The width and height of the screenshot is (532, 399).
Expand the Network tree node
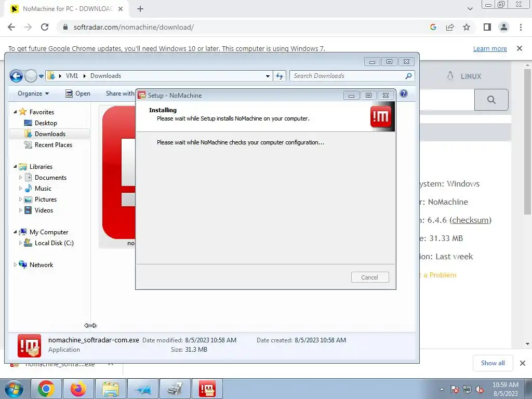[x=15, y=264]
